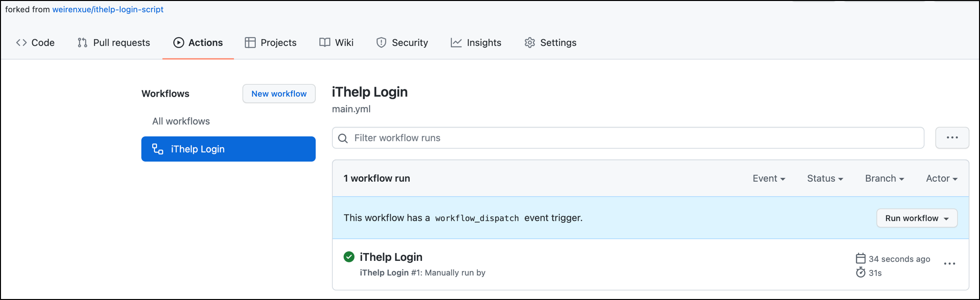Viewport: 980px width, 300px height.
Task: Expand the Status filter dropdown
Action: point(825,178)
